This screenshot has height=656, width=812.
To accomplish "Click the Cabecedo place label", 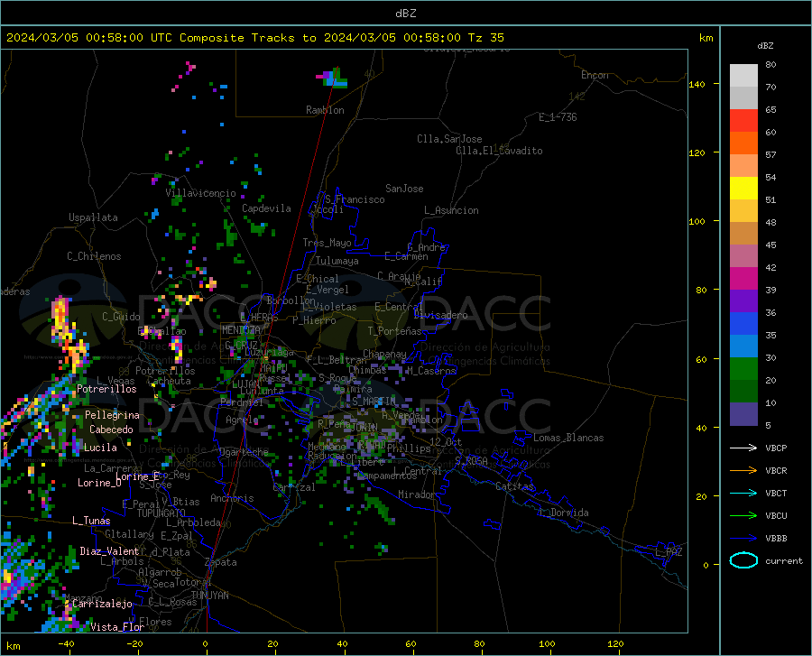I will [x=111, y=430].
